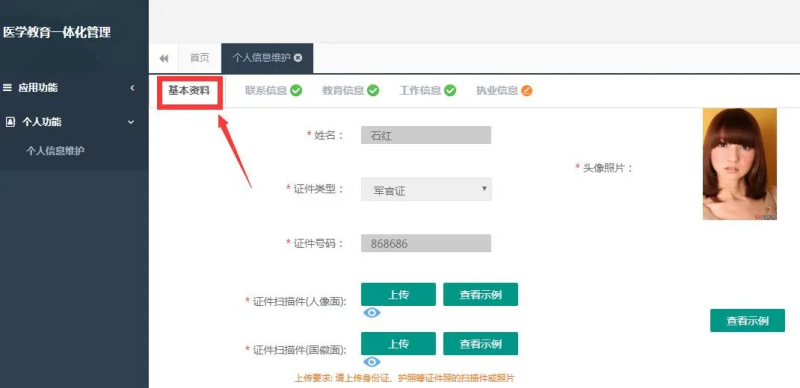Click the 查看示例 button under the avatar photo
This screenshot has width=800, height=388.
(747, 321)
